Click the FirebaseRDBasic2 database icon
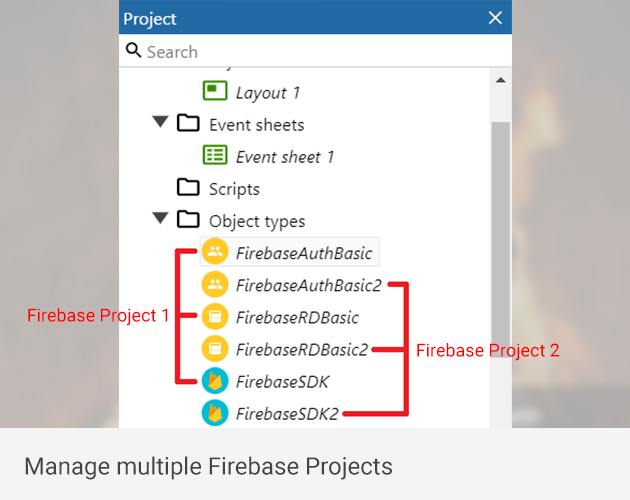The width and height of the screenshot is (630, 500). (215, 349)
